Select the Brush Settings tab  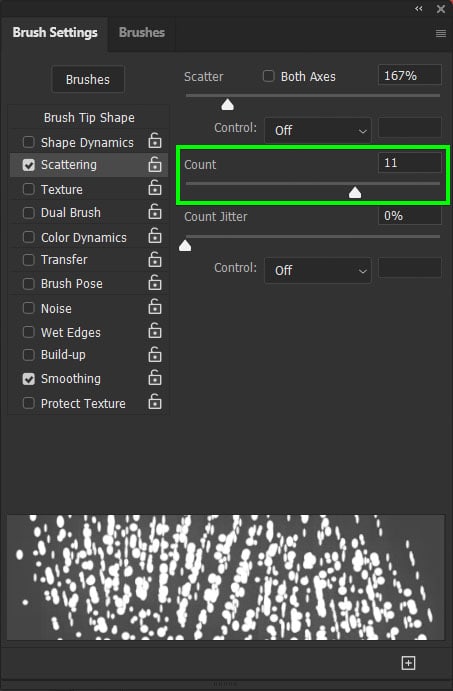[x=55, y=32]
